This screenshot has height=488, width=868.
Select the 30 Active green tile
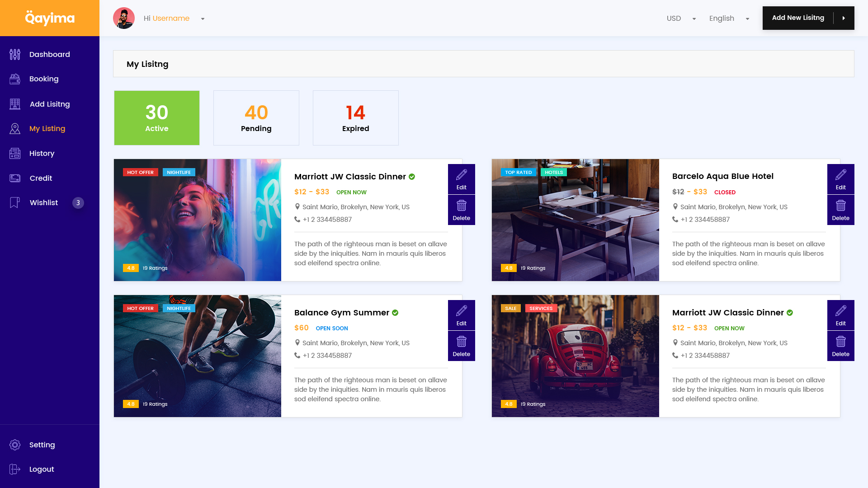click(156, 118)
